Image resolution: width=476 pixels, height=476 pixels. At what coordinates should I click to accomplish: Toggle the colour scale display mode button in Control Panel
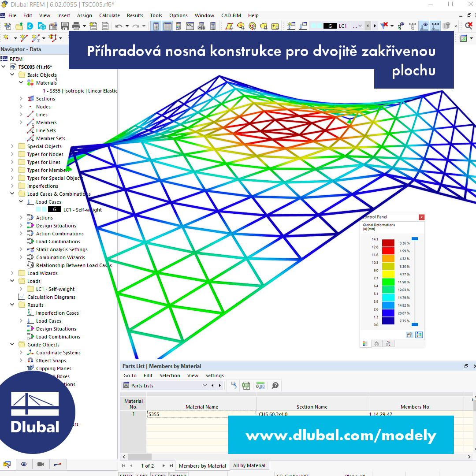click(419, 335)
